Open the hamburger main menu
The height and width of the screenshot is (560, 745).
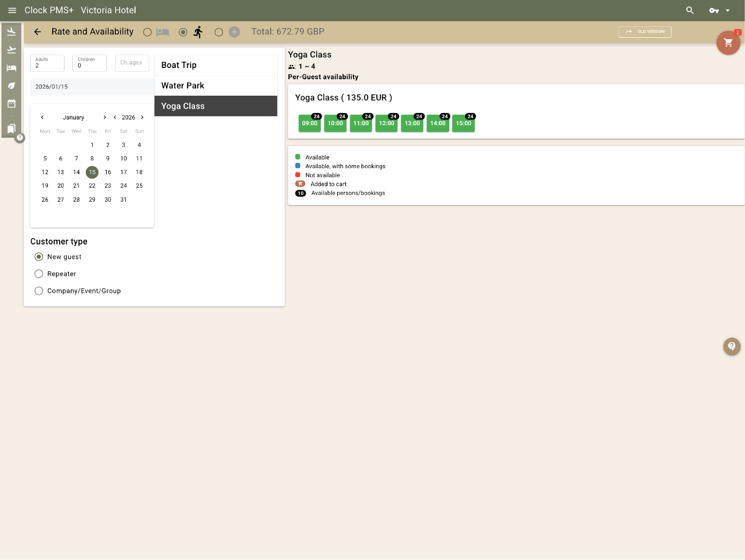tap(12, 10)
